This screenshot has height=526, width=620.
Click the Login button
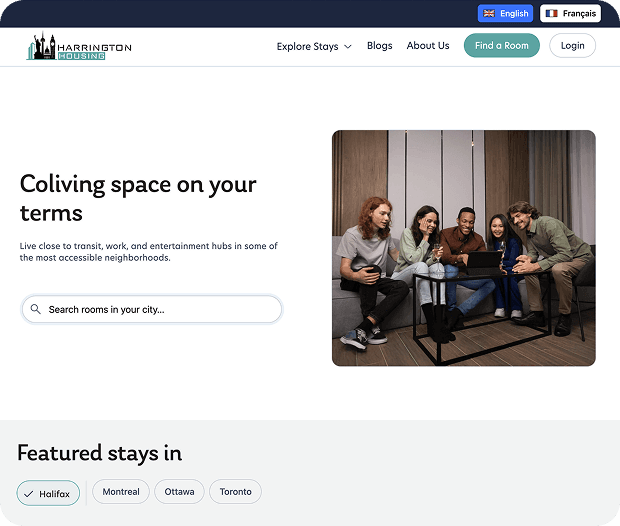(x=573, y=45)
